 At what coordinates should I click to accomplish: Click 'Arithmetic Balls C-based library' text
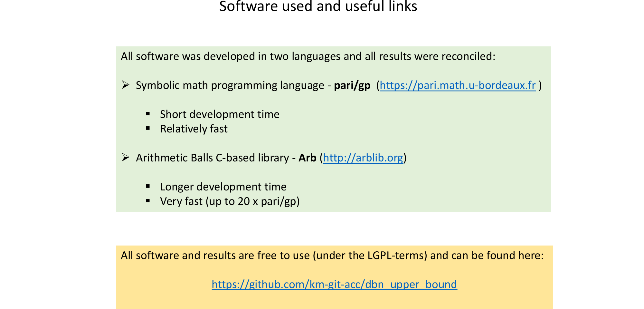(213, 158)
